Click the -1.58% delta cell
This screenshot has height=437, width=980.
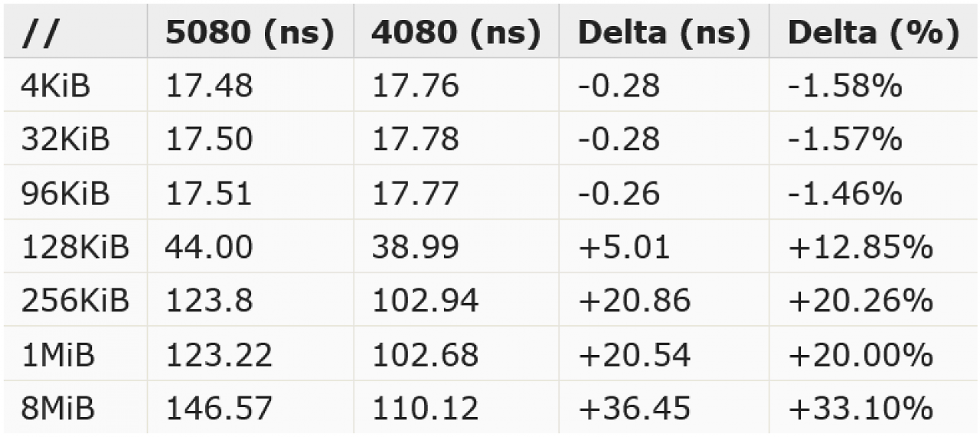click(x=873, y=85)
